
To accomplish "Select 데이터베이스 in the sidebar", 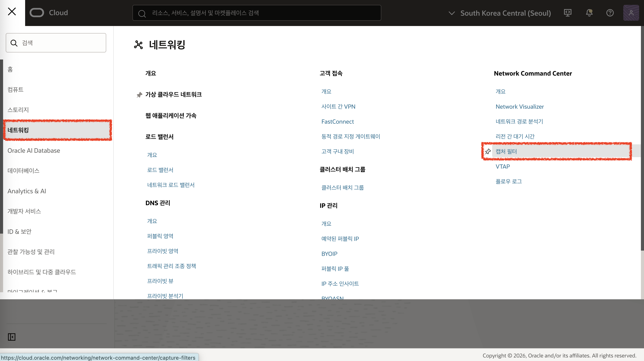I will (24, 171).
